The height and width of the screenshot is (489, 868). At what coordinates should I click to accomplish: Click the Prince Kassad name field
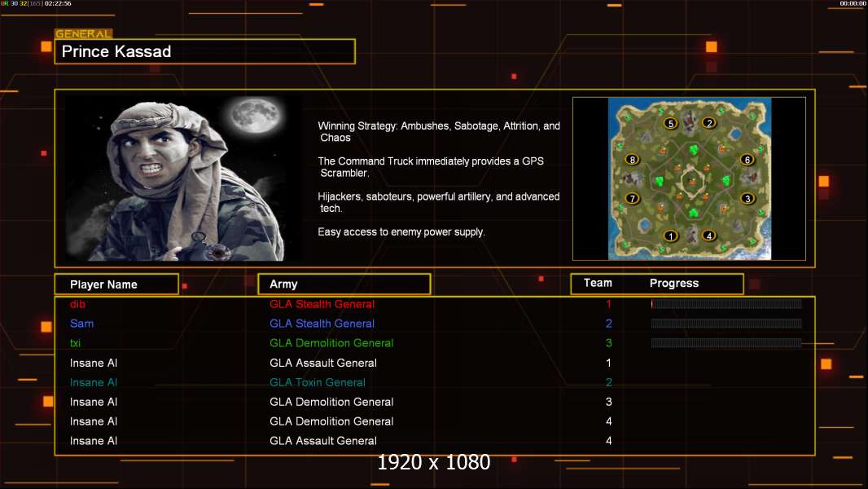point(205,51)
